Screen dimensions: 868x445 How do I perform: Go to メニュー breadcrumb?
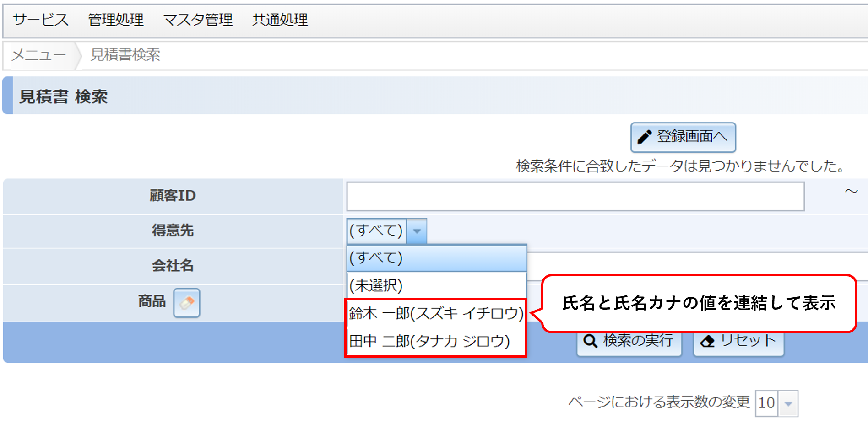(x=38, y=55)
